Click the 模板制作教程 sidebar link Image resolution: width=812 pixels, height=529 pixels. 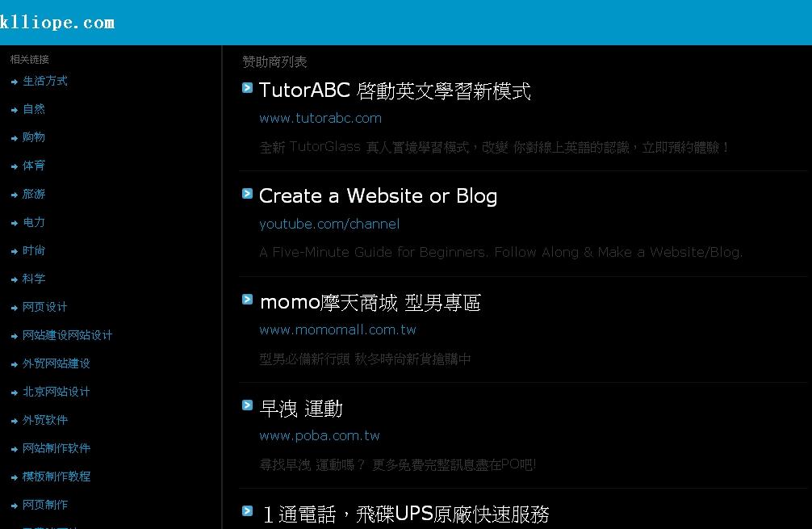(57, 477)
